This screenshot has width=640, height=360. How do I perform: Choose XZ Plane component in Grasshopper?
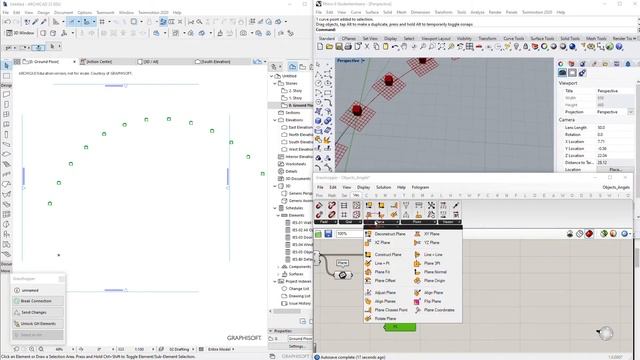pos(378,242)
